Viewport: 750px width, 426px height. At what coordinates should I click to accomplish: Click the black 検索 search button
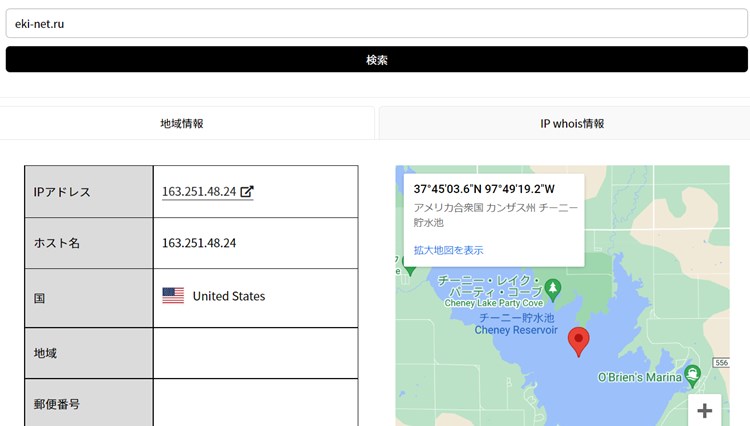[376, 59]
